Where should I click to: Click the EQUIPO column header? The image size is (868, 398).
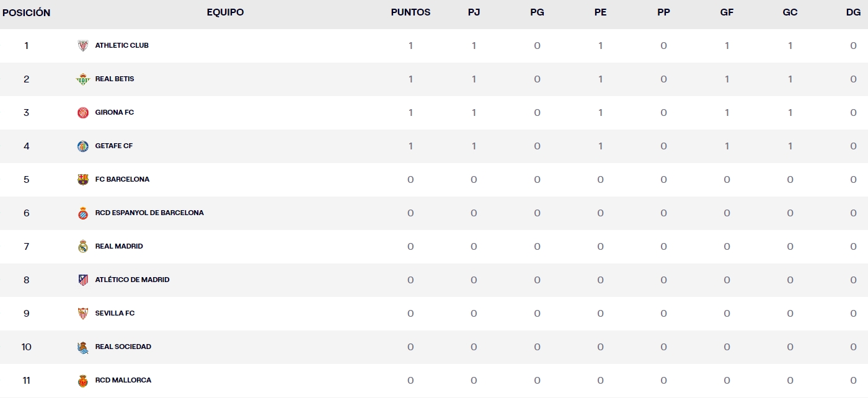coord(225,12)
